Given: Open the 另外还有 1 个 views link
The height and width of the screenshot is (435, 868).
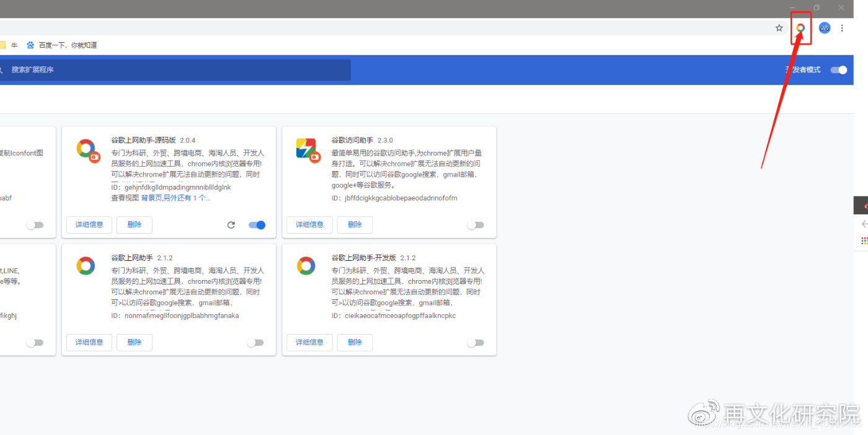Looking at the screenshot, I should coord(187,198).
